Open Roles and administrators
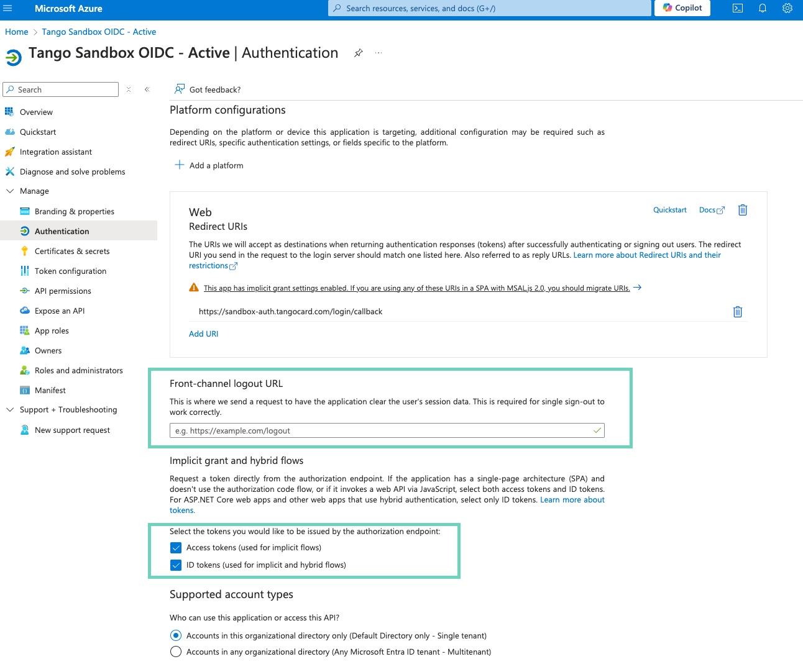The height and width of the screenshot is (672, 803). coord(78,370)
